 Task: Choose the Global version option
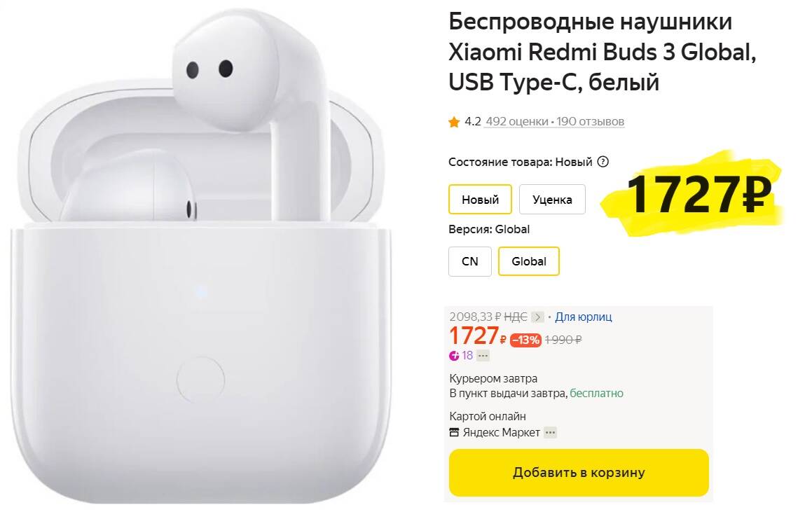529,261
